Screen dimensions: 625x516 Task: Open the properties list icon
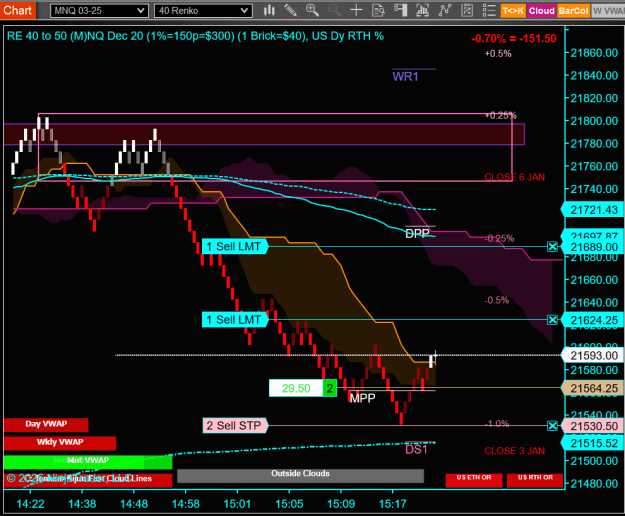[489, 10]
